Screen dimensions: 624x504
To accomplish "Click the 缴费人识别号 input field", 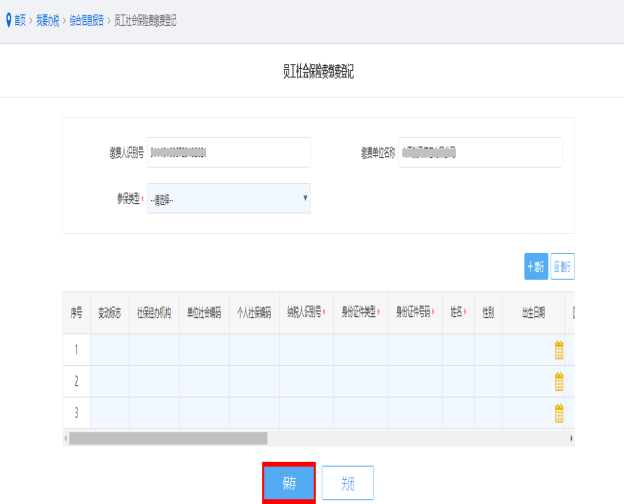I will click(228, 152).
